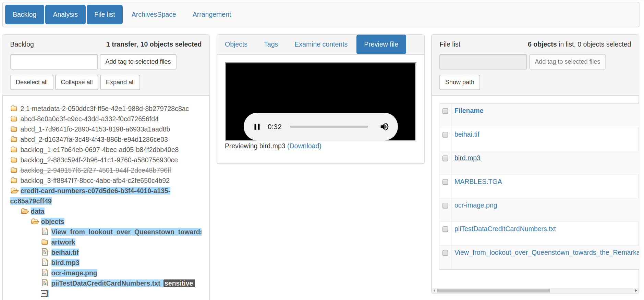Switch to the Examine contents tab
Viewport: 644px width, 300px height.
[321, 44]
